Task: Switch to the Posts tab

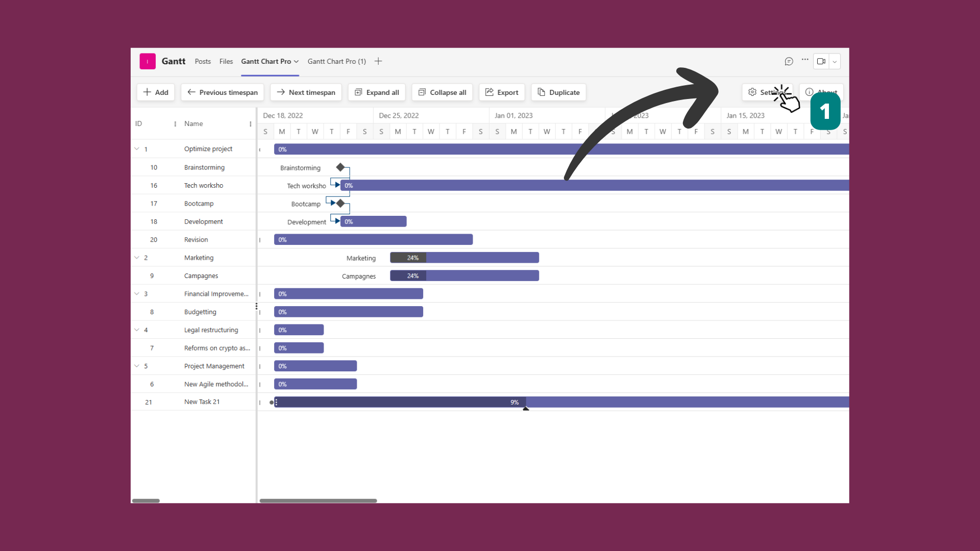Action: pos(203,61)
